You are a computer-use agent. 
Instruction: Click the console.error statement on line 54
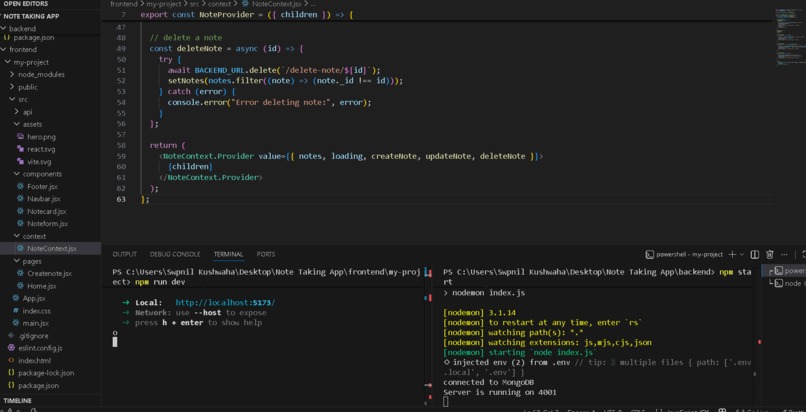pos(269,103)
